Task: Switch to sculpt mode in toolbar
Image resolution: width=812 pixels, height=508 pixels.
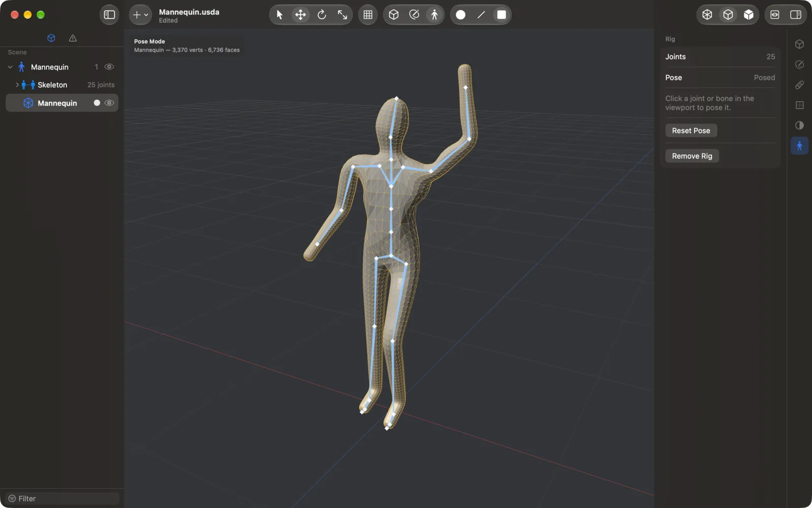Action: click(414, 15)
